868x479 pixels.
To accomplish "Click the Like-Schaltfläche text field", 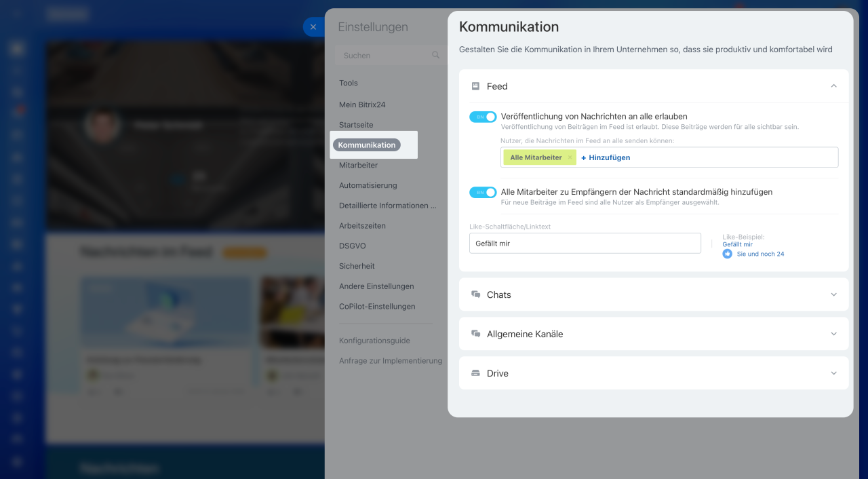I will click(x=585, y=243).
